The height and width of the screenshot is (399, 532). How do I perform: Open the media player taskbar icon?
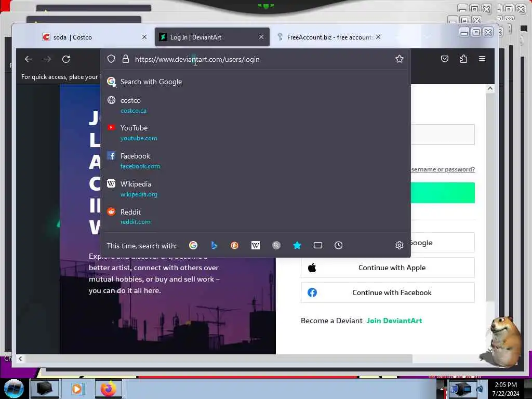tap(77, 389)
